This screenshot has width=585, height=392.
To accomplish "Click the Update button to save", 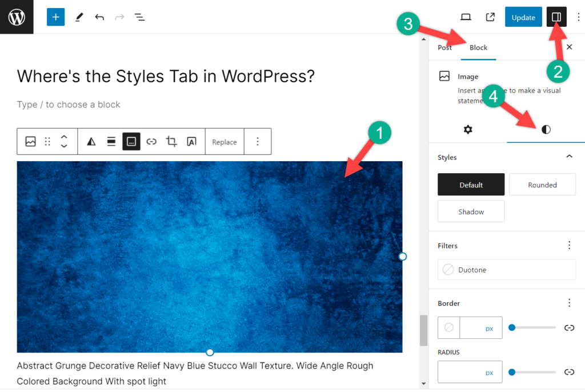I will click(x=523, y=17).
